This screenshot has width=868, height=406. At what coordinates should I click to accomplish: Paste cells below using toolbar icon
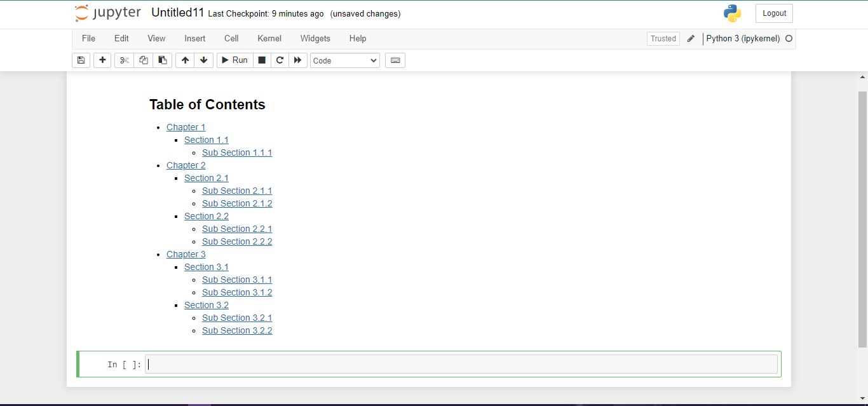point(163,60)
